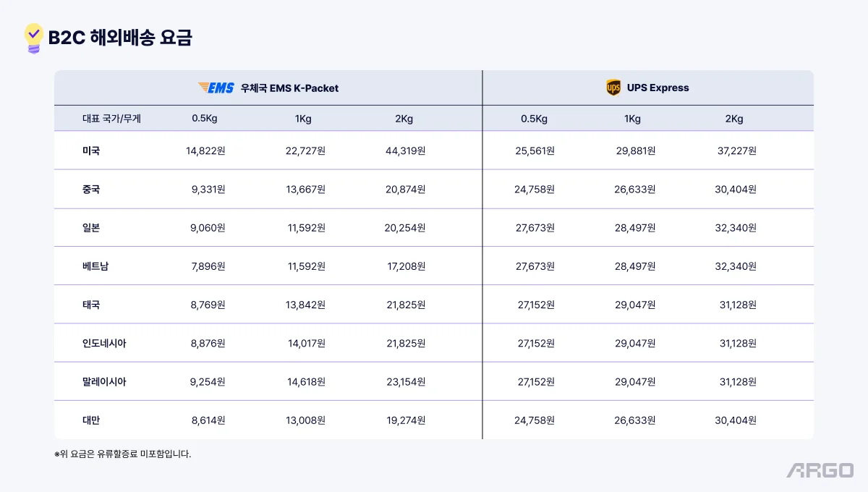Select the 중국 row label
868x492 pixels.
(x=91, y=190)
